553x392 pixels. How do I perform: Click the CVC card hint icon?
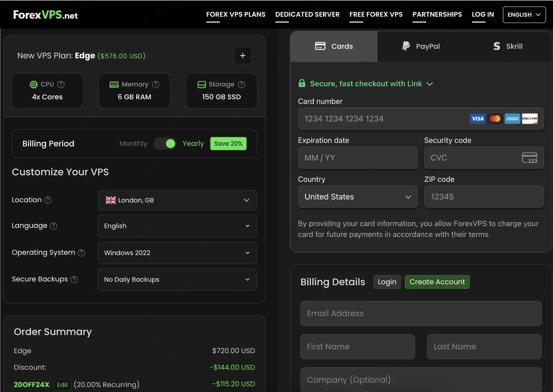coord(530,158)
